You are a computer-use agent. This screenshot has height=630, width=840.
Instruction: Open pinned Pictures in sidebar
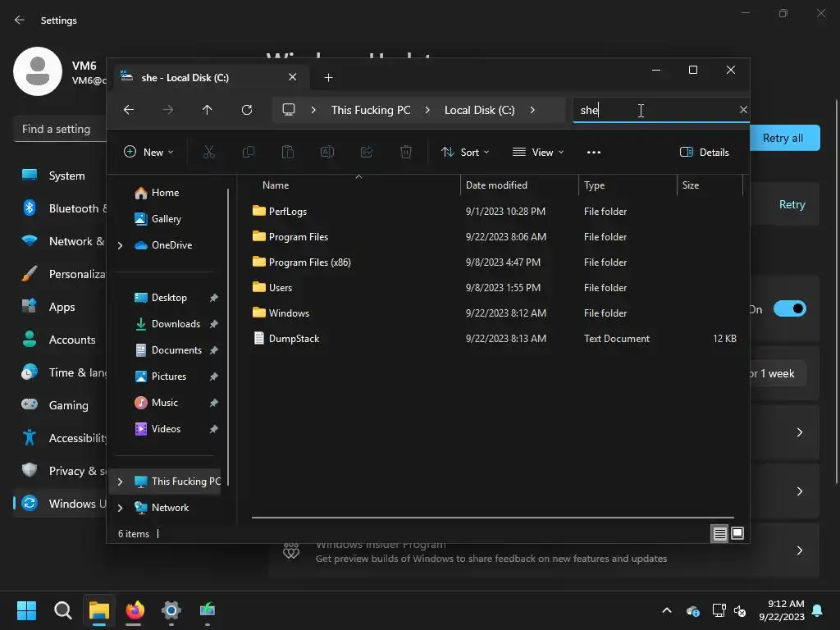(169, 376)
